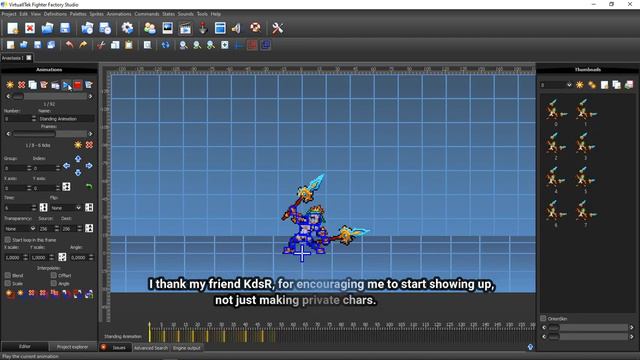Open the group dropdown at top of Thumbnails panel
Screen dimensions: 640x360
point(556,85)
